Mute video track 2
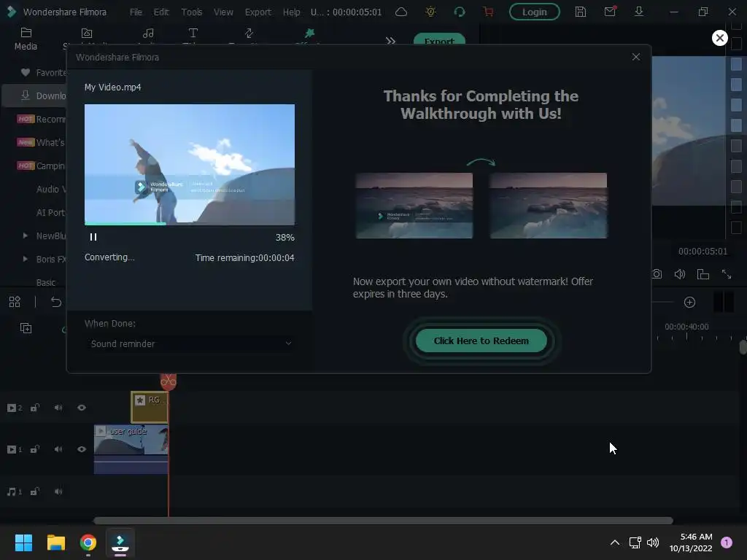Screen dimensions: 747x560 point(58,408)
